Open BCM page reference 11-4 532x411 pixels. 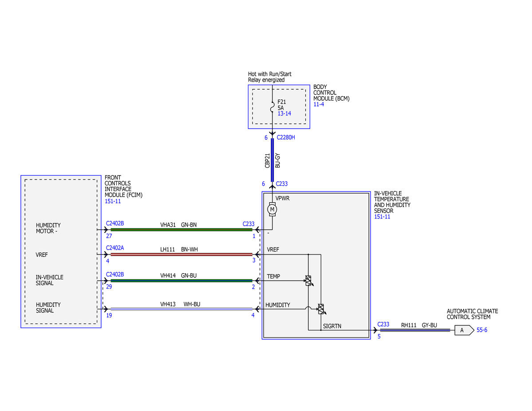click(x=319, y=105)
